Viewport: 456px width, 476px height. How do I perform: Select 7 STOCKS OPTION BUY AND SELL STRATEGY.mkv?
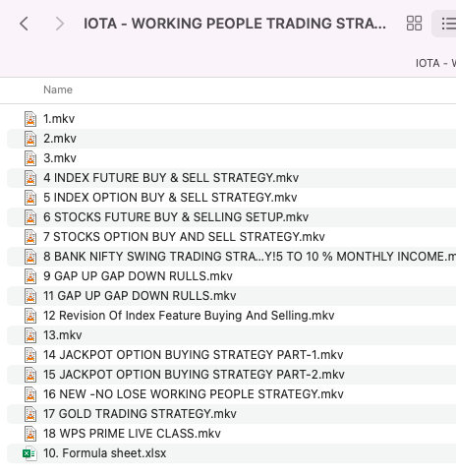[x=231, y=237]
